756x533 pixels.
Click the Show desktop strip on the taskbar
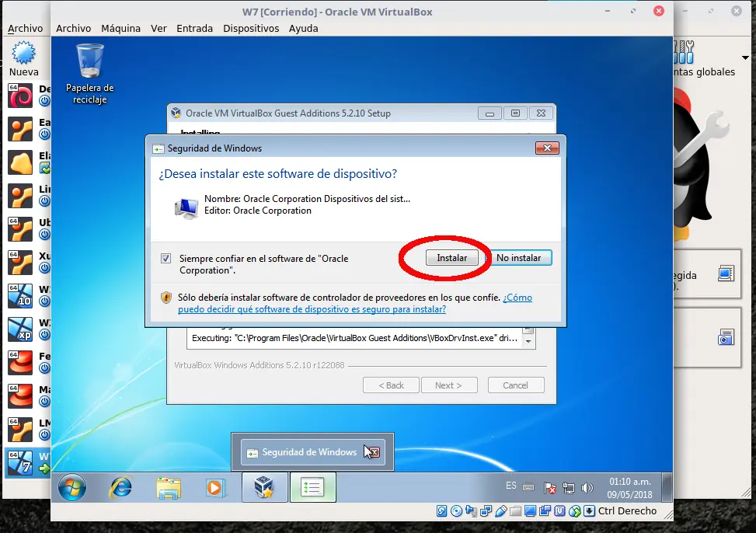pos(667,488)
